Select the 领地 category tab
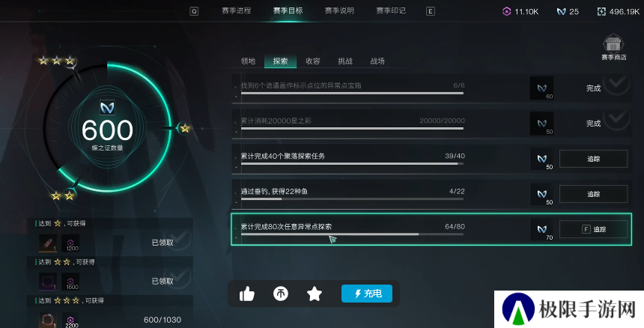644x328 pixels. (248, 61)
